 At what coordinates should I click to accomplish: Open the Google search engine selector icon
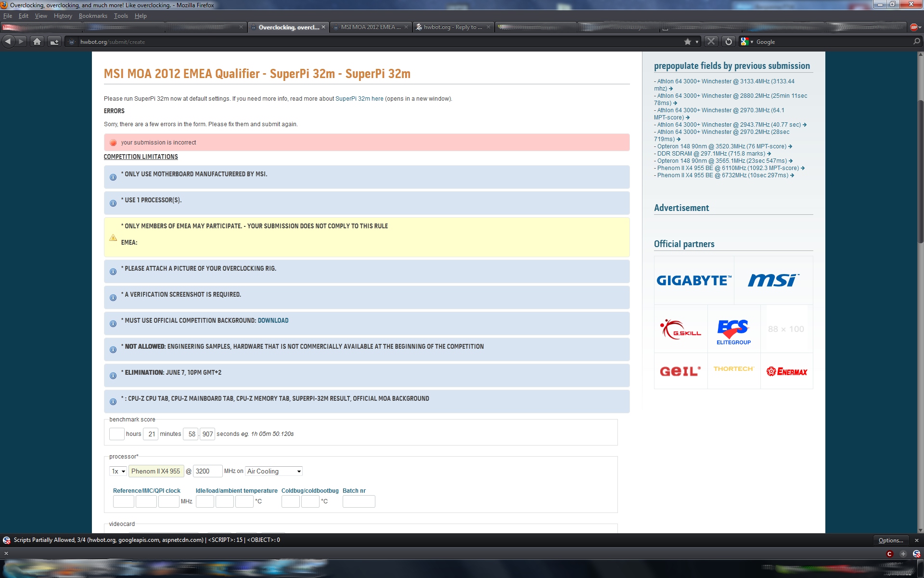tap(746, 42)
